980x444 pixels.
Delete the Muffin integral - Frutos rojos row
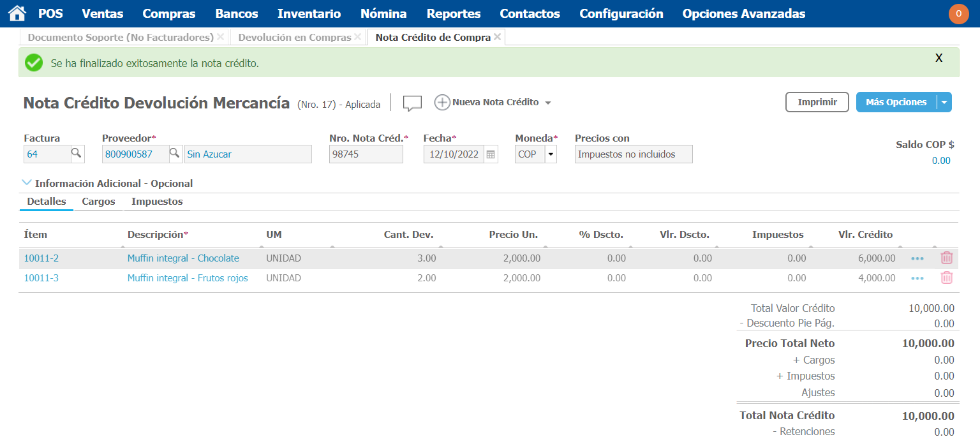947,278
